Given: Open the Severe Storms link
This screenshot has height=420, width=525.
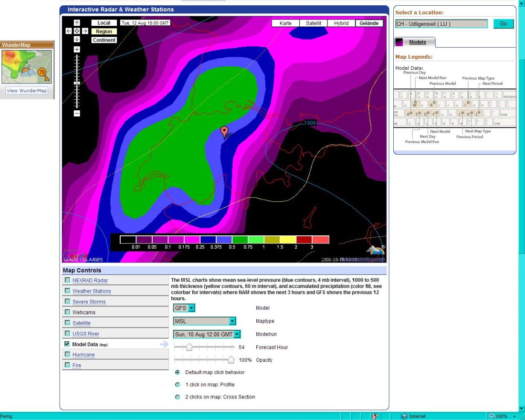Looking at the screenshot, I should tap(89, 302).
